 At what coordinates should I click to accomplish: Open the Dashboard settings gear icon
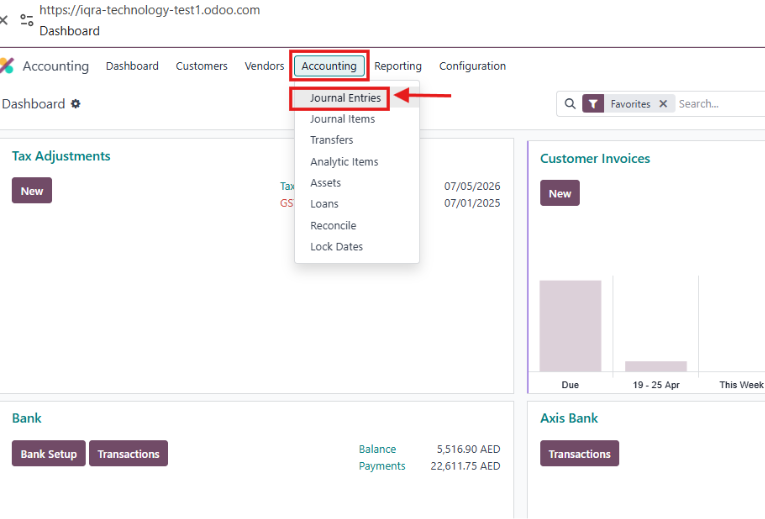click(x=76, y=103)
